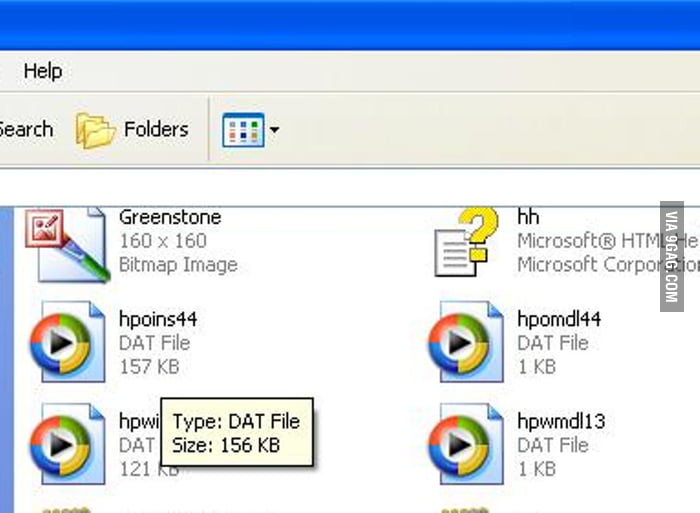Open the Views icon button
The height and width of the screenshot is (513, 700).
(243, 130)
